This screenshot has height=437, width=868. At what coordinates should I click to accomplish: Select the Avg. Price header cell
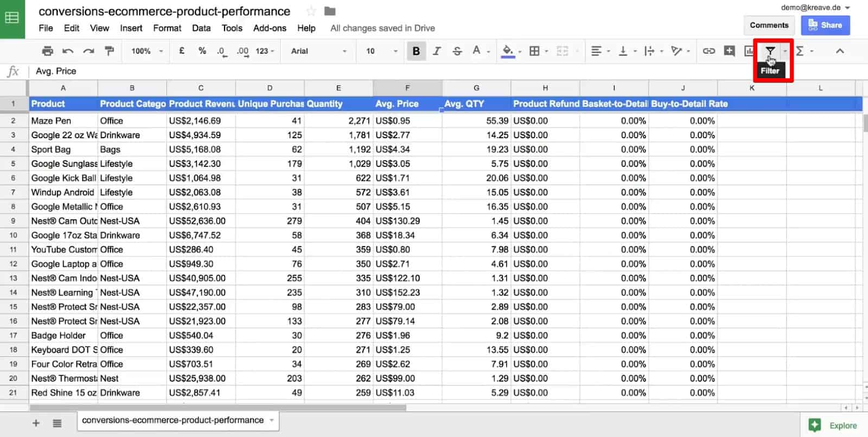tap(407, 104)
